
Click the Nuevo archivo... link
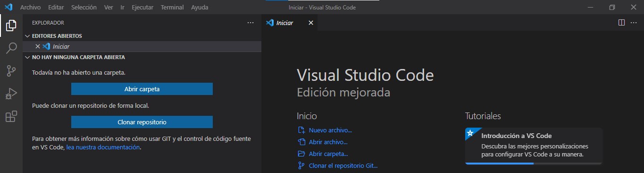(x=330, y=130)
